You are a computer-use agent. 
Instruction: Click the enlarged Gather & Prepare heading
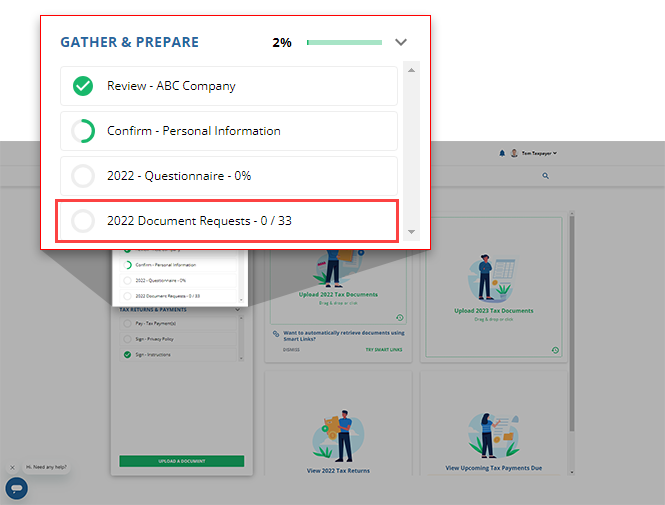[129, 42]
